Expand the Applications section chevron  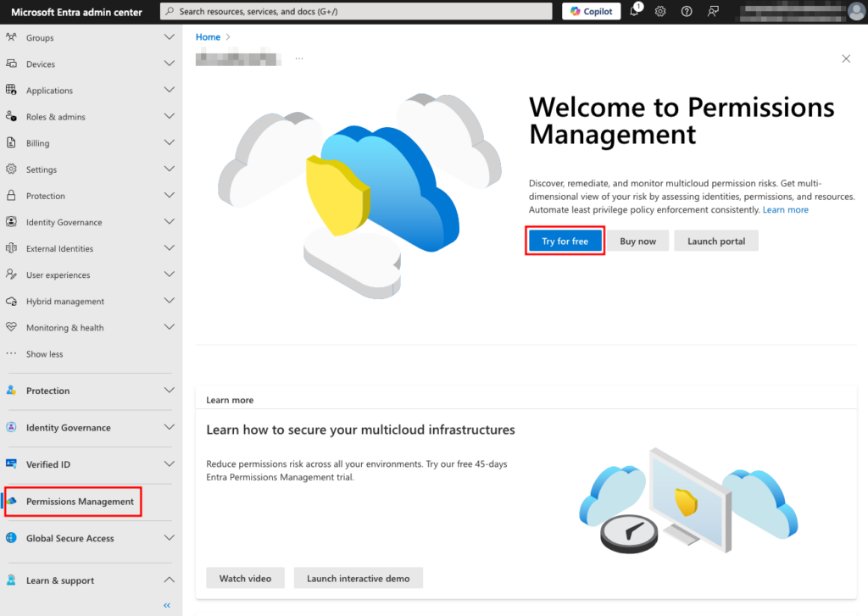pos(169,90)
